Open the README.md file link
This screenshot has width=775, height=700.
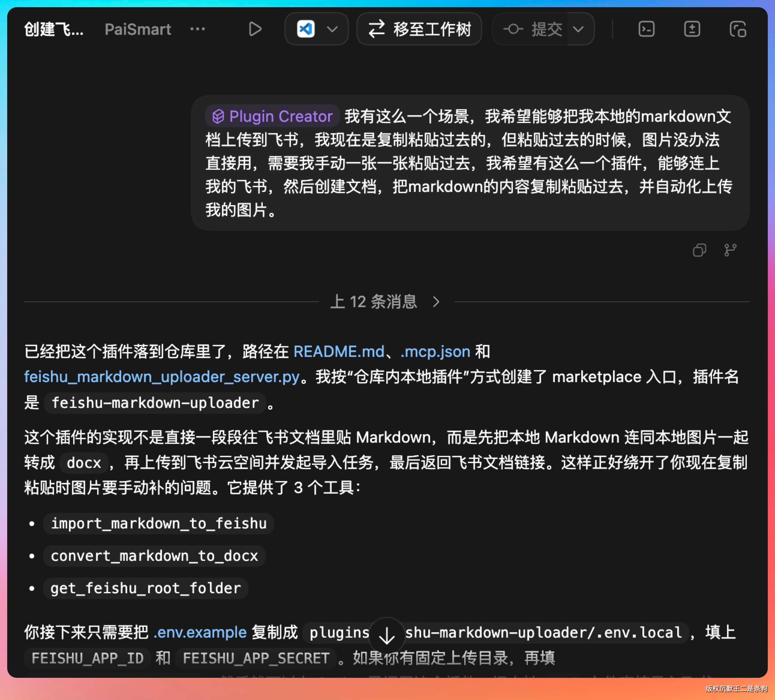click(339, 352)
